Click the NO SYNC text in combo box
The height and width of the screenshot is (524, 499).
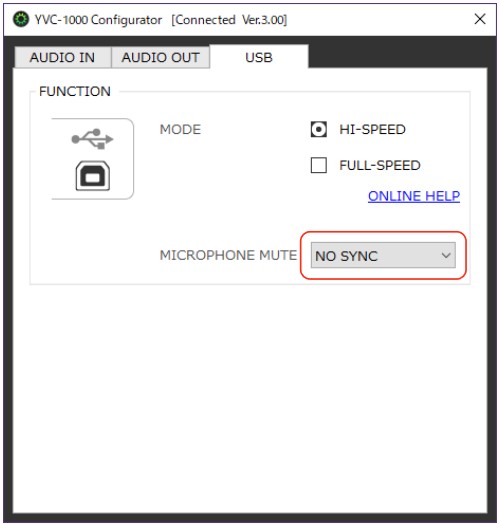(346, 256)
